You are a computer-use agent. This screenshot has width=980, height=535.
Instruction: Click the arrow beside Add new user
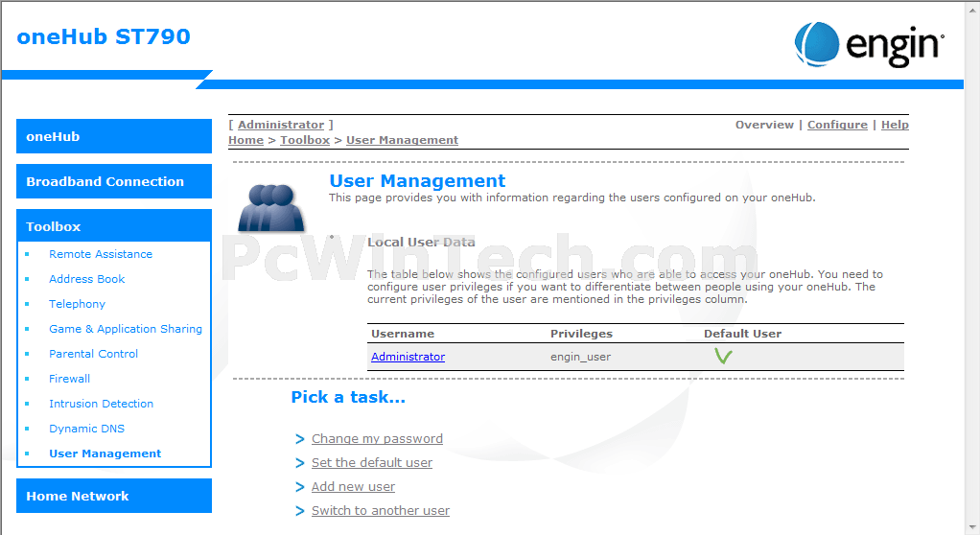300,487
